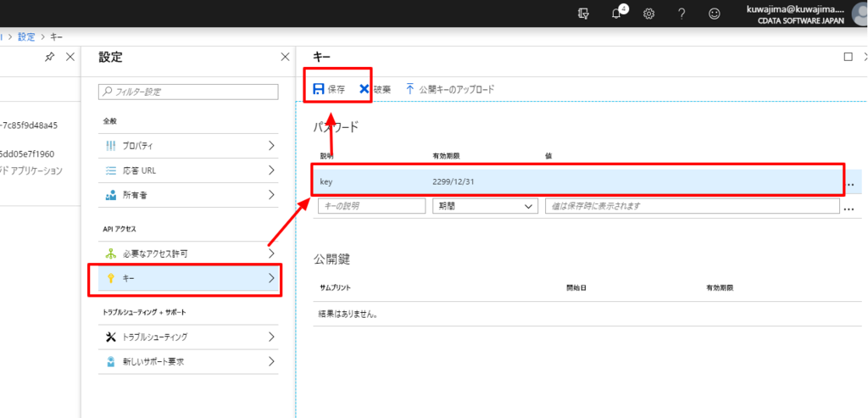868x418 pixels.
Task: Close the leftmost blade with X
Action: point(70,57)
